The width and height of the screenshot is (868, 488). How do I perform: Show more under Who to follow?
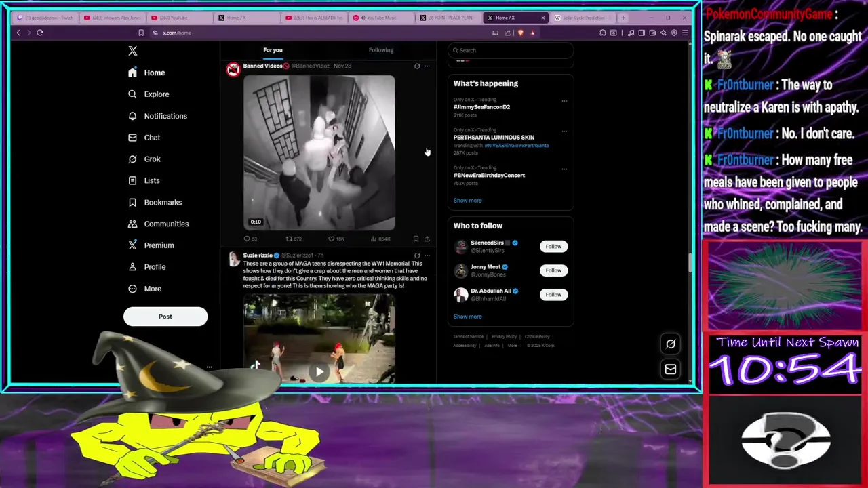point(467,317)
